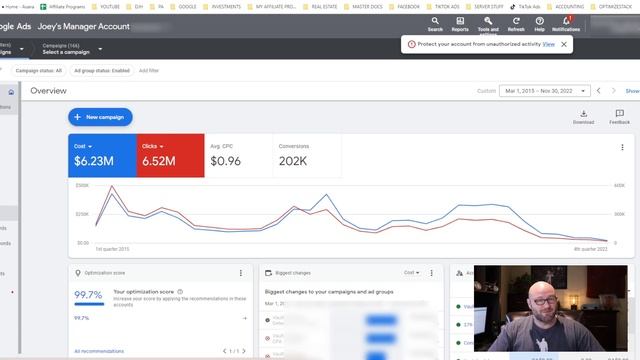Click the Show link at far right
Image resolution: width=640 pixels, height=360 pixels.
point(632,91)
